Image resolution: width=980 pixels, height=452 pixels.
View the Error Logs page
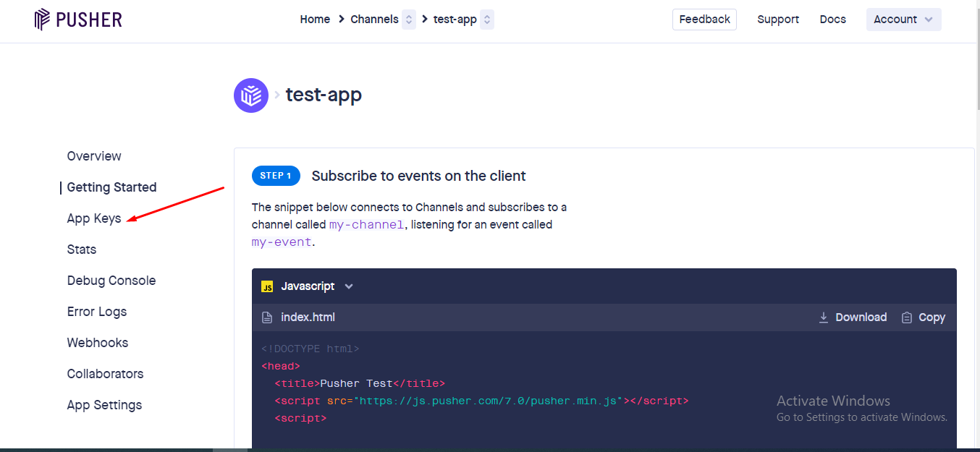[97, 312]
